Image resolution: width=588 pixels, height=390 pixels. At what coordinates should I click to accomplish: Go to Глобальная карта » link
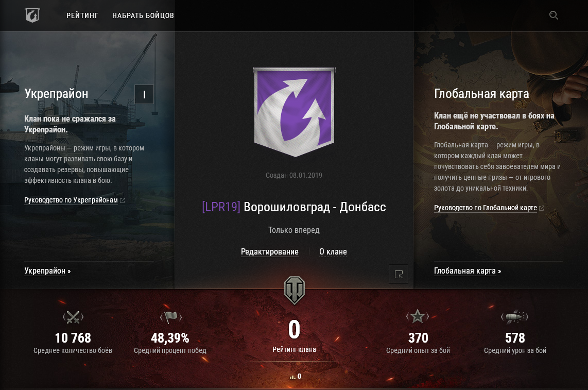coord(467,270)
